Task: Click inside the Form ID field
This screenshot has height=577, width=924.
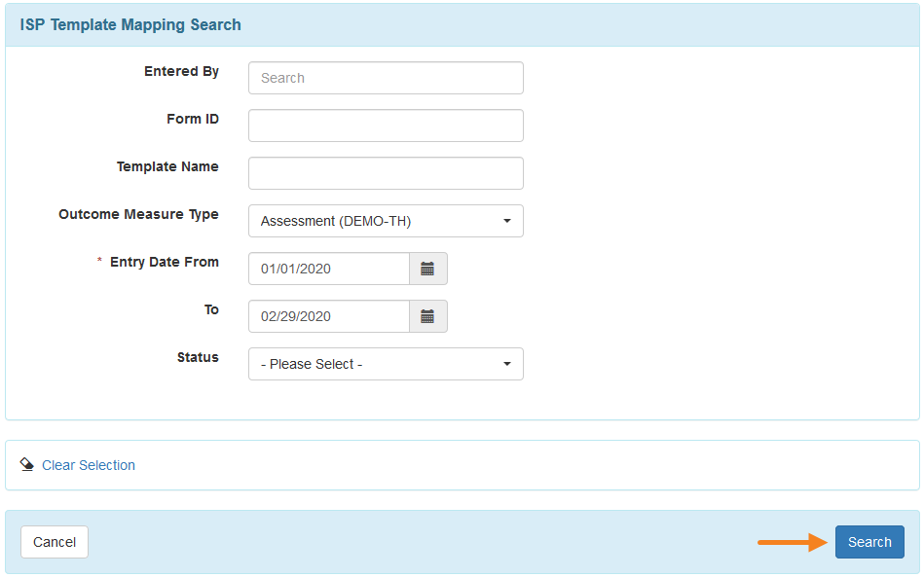Action: click(386, 126)
